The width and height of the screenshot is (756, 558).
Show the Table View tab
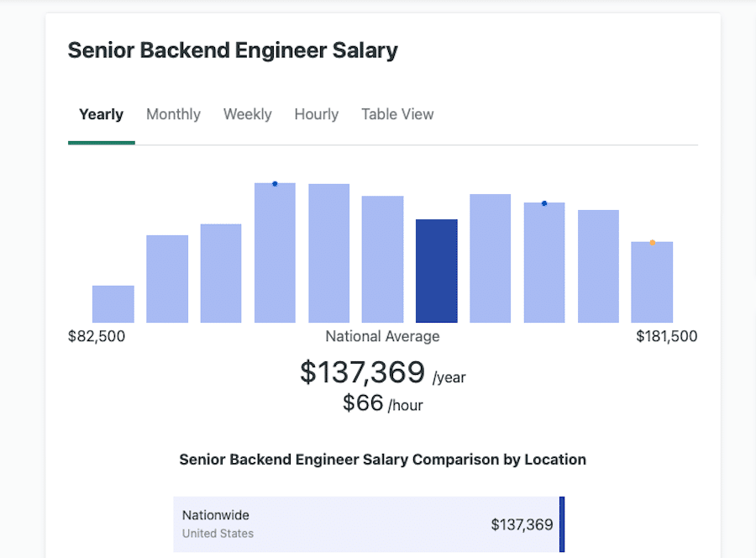coord(397,114)
